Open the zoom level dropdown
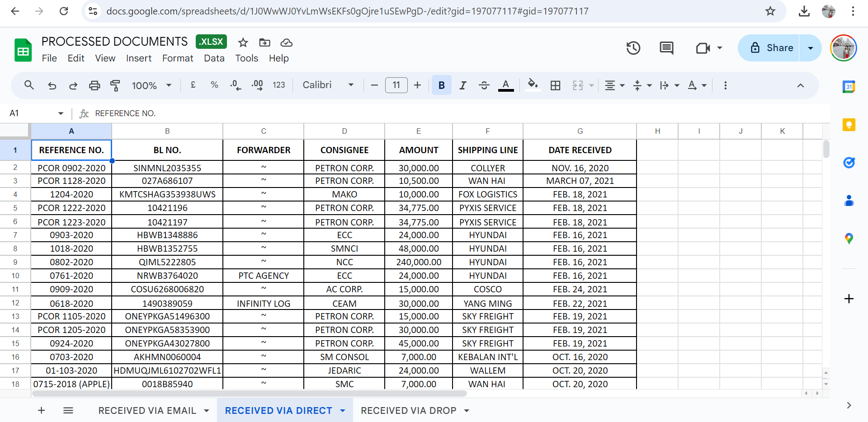Image resolution: width=868 pixels, height=422 pixels. point(152,85)
